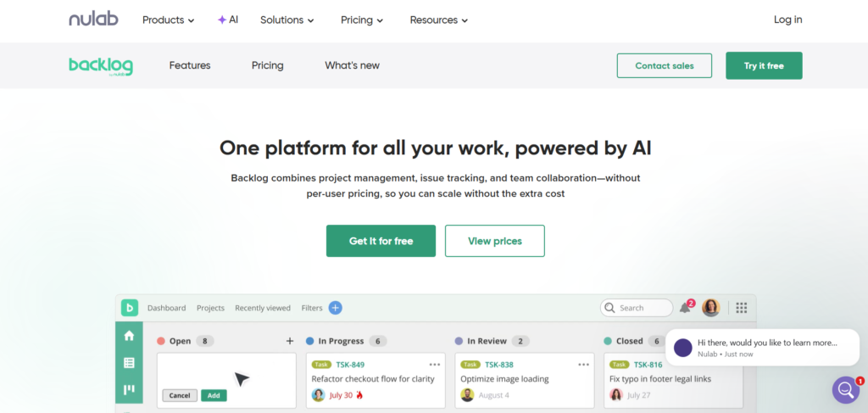Click the Backlog logo
The height and width of the screenshot is (413, 868).
pos(100,66)
